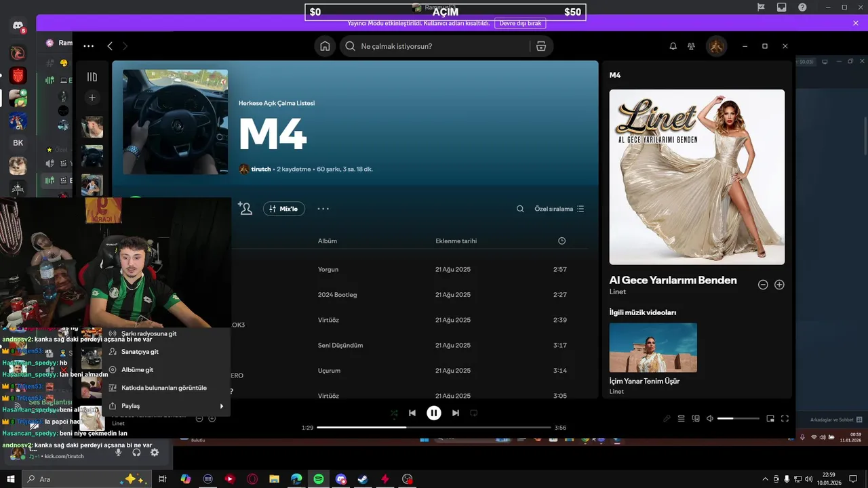
Task: Expand the Paylaş submenu
Action: coord(166,406)
